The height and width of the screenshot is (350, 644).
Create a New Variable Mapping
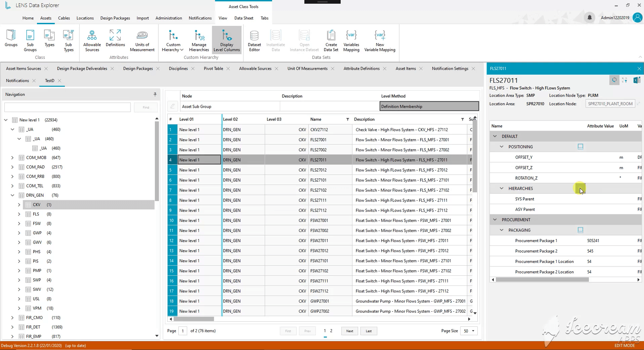pos(380,40)
